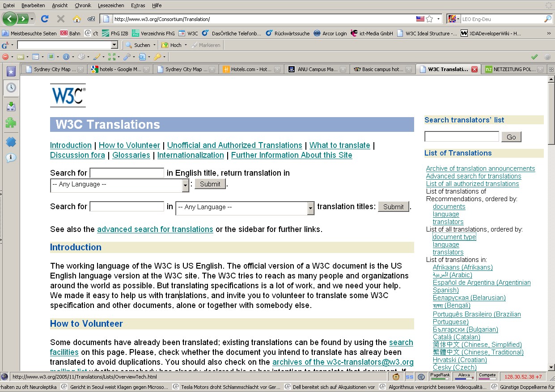Open the Arcor Login bookmark
The width and height of the screenshot is (555, 392).
330,33
